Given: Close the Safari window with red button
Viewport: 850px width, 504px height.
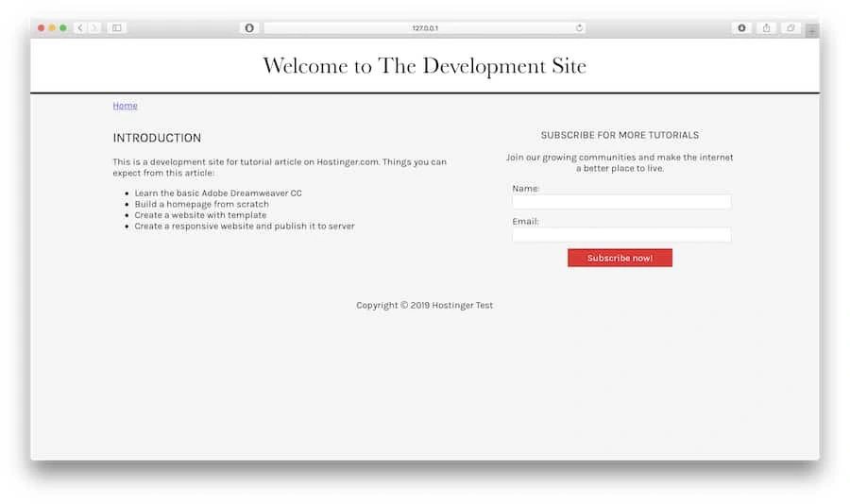Looking at the screenshot, I should [41, 27].
